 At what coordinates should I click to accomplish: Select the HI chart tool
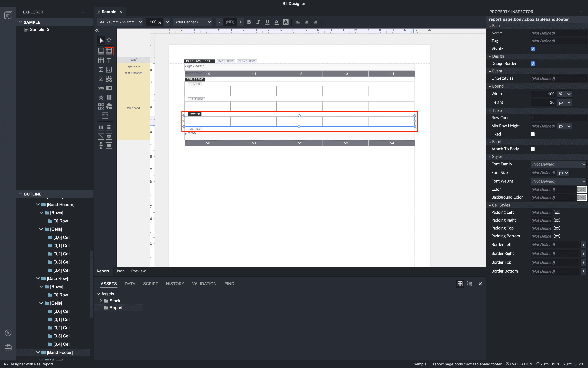[109, 106]
